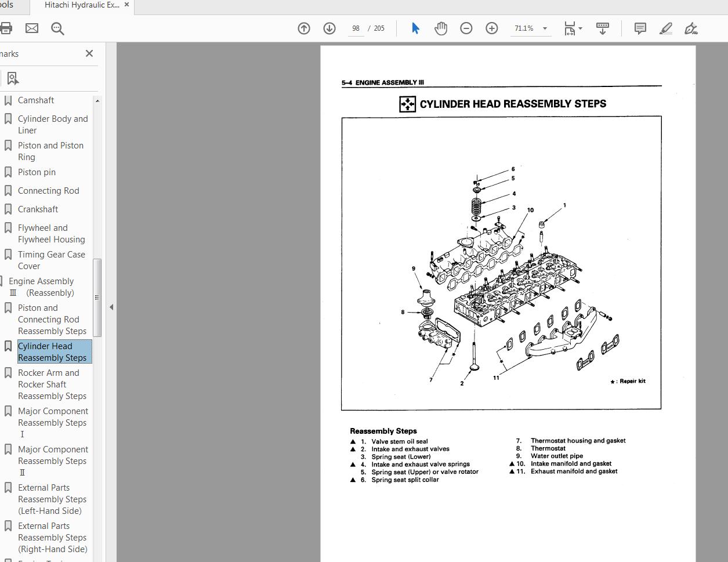This screenshot has height=562, width=728.
Task: Switch to the Hitachi Hydraulic Ex... tab
Action: (x=82, y=5)
